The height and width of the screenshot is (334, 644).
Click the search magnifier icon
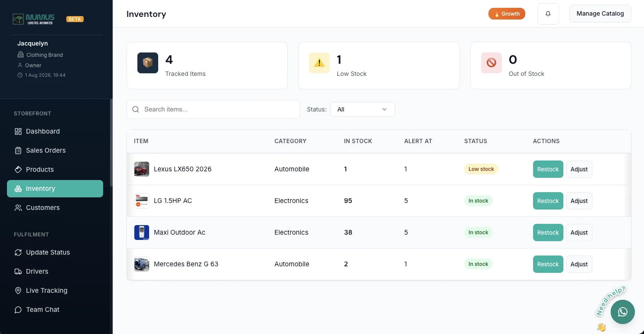[x=136, y=109]
